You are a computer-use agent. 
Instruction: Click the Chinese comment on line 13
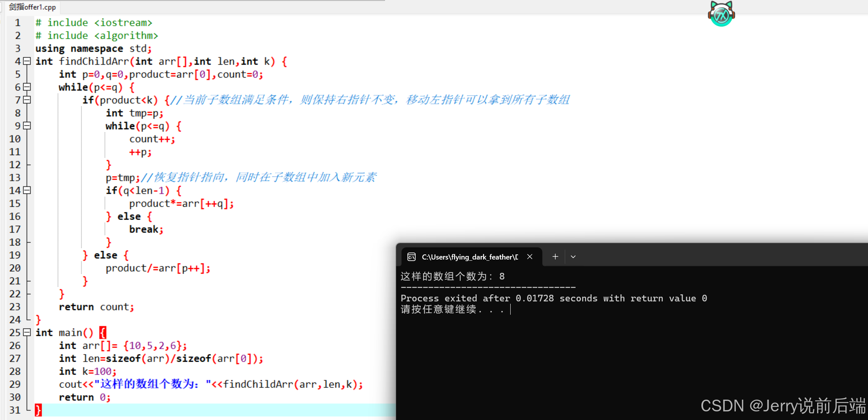point(258,177)
